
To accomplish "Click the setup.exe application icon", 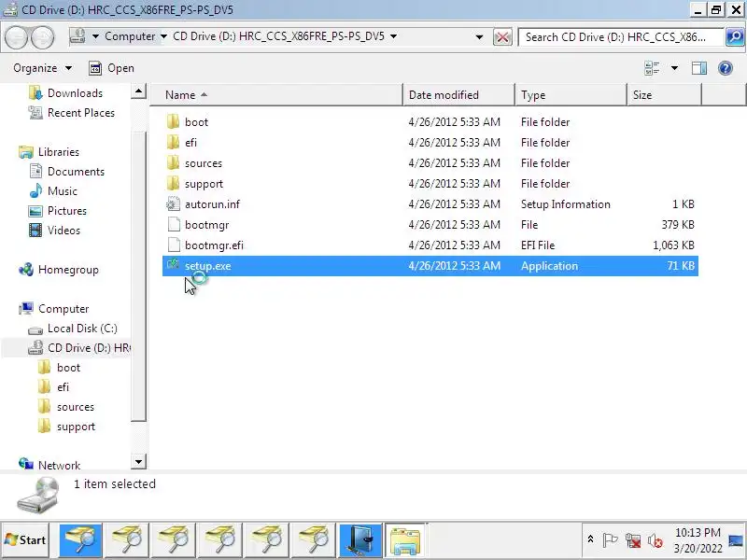I will coord(173,265).
